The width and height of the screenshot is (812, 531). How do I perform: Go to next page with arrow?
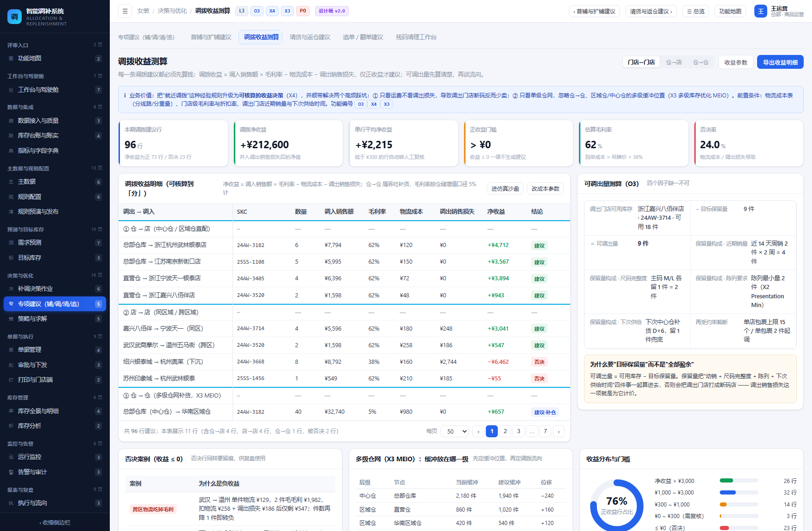(559, 431)
